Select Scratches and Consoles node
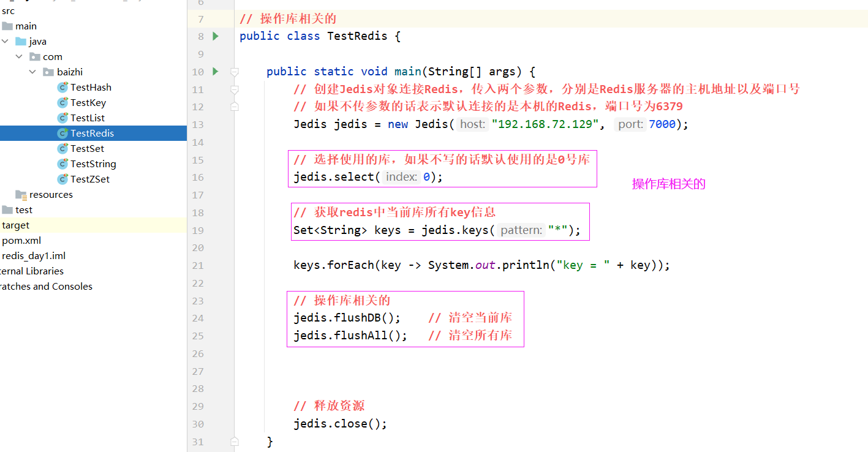 coord(46,286)
